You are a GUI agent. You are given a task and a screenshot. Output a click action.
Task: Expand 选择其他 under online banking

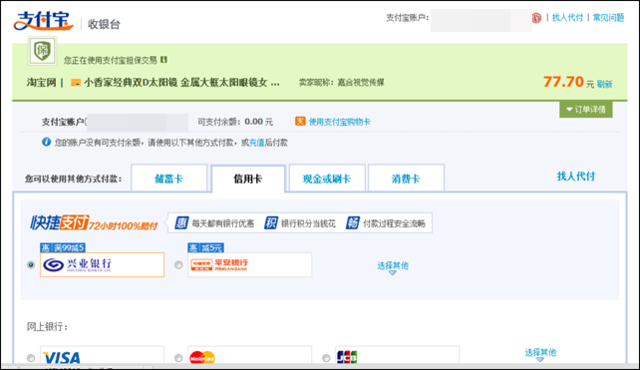coord(540,354)
